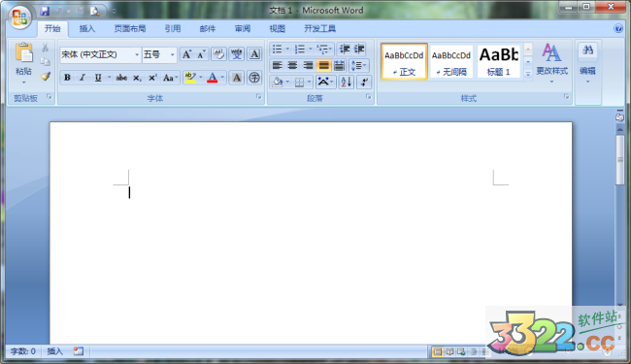Click the bullet list icon
The width and height of the screenshot is (631, 364).
click(x=278, y=50)
